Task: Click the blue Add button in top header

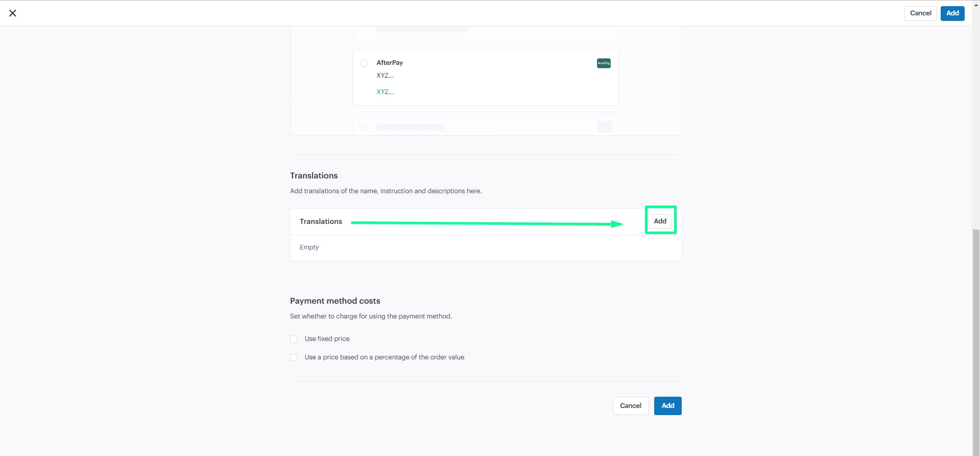Action: [952, 13]
